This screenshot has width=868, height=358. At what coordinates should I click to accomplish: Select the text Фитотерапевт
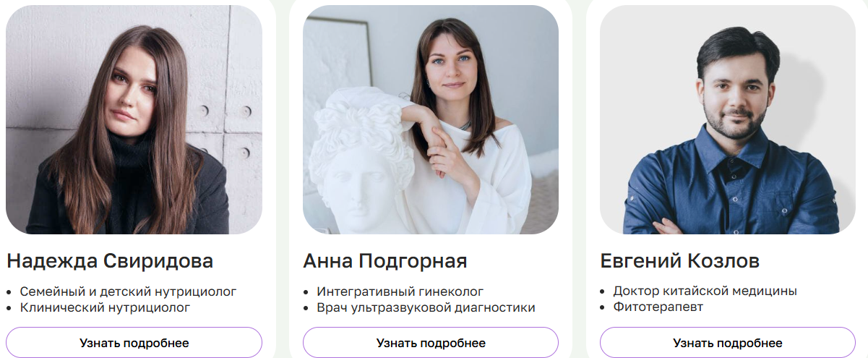click(658, 307)
